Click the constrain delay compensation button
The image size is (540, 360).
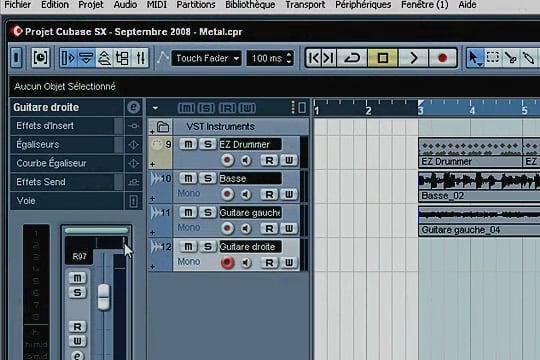(x=40, y=58)
